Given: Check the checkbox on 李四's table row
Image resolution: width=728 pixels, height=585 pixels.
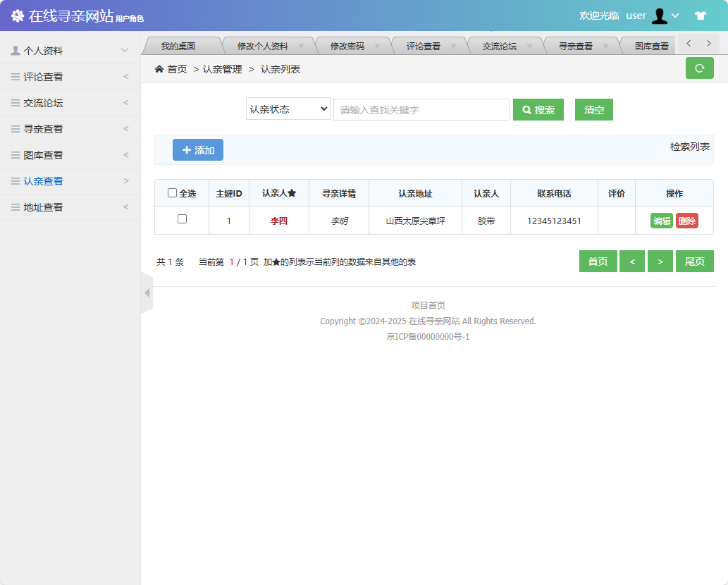Looking at the screenshot, I should click(182, 220).
